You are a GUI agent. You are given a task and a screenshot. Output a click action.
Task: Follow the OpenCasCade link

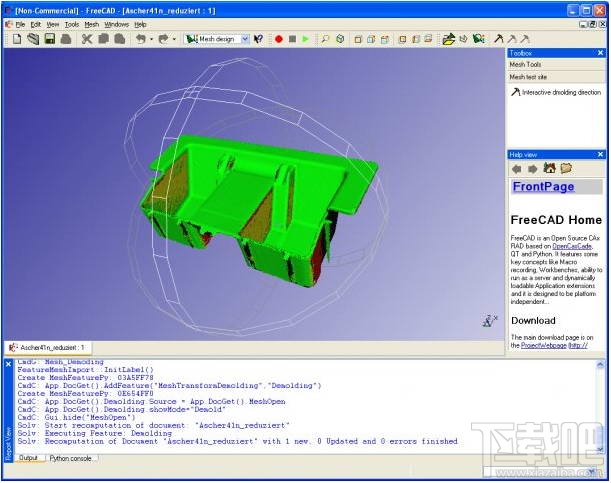[x=572, y=246]
